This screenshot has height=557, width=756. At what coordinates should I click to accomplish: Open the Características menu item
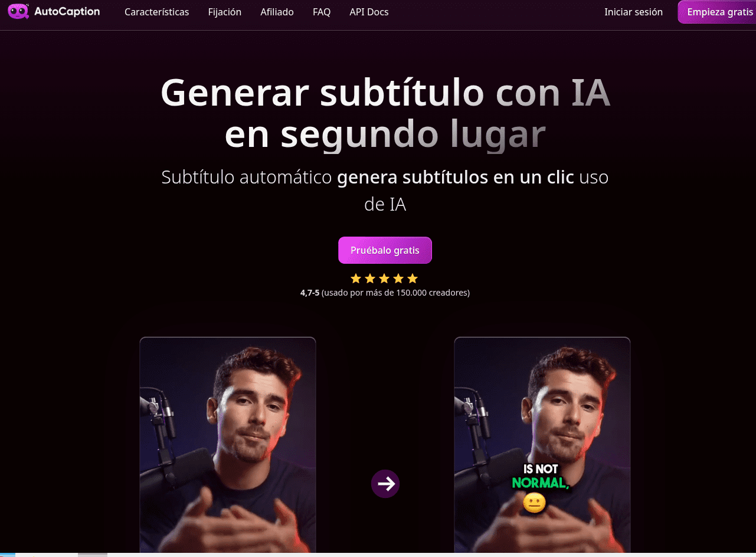pyautogui.click(x=156, y=12)
